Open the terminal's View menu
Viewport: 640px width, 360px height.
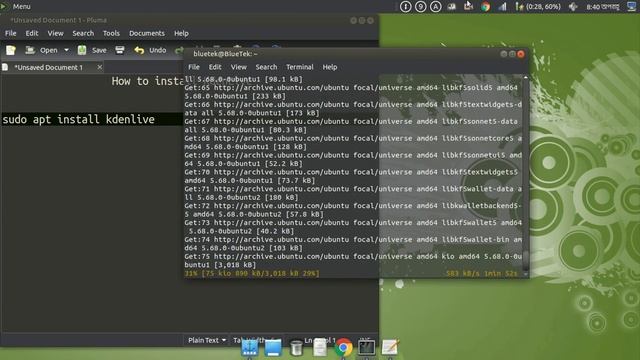coord(239,67)
